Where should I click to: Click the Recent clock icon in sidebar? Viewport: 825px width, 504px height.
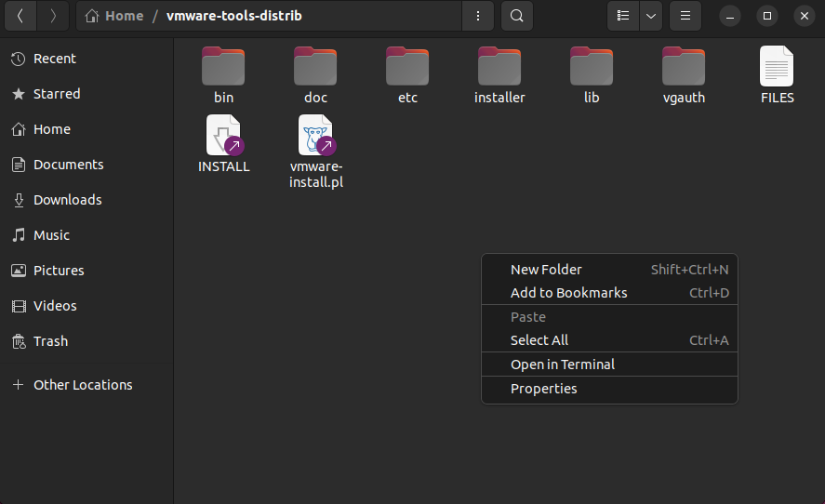[x=19, y=59]
